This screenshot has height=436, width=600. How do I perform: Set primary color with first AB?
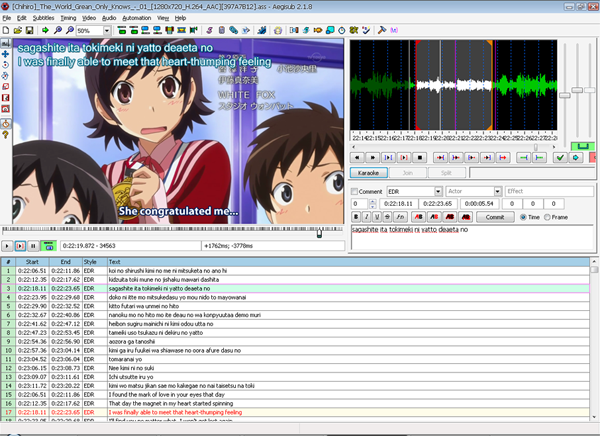[419, 217]
